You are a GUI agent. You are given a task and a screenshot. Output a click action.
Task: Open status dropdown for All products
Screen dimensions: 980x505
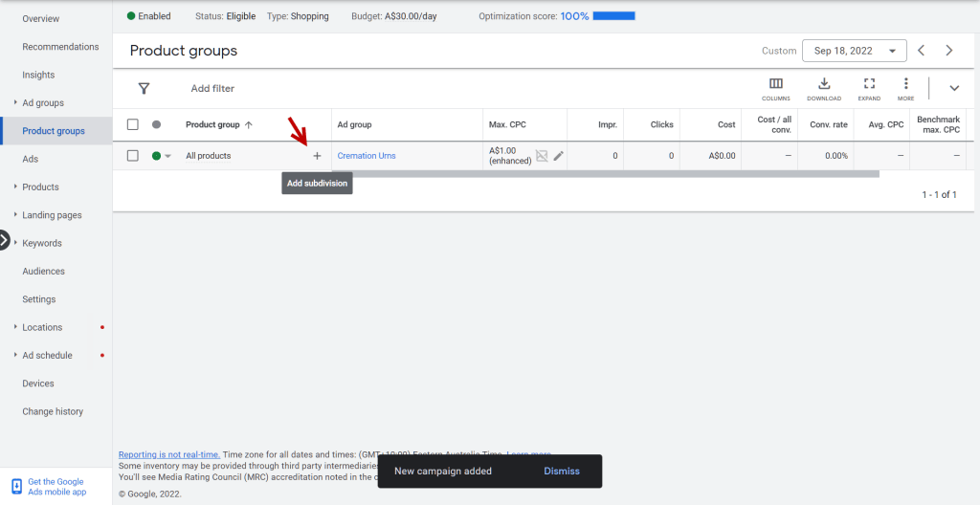tap(168, 156)
